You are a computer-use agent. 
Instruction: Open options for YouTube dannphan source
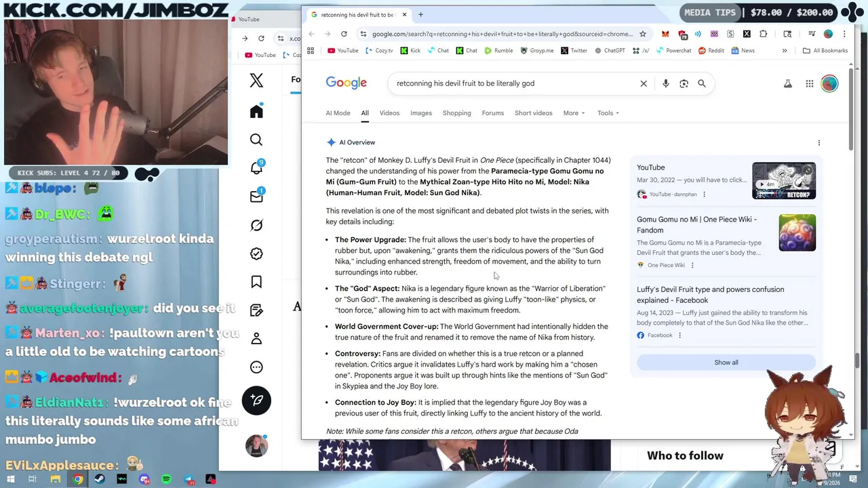pyautogui.click(x=704, y=195)
